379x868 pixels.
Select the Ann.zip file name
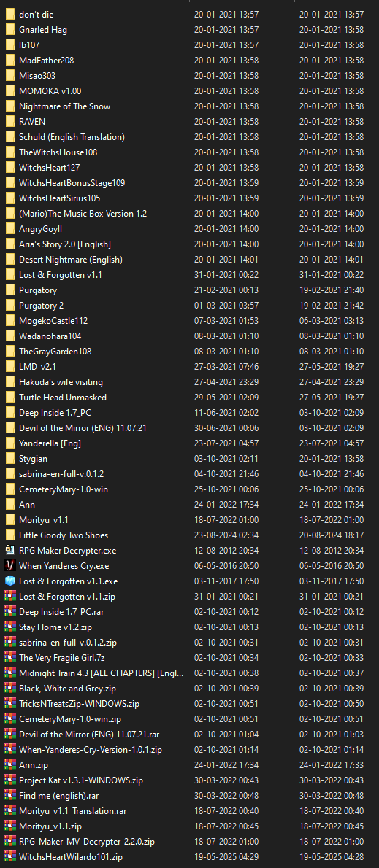coord(34,765)
